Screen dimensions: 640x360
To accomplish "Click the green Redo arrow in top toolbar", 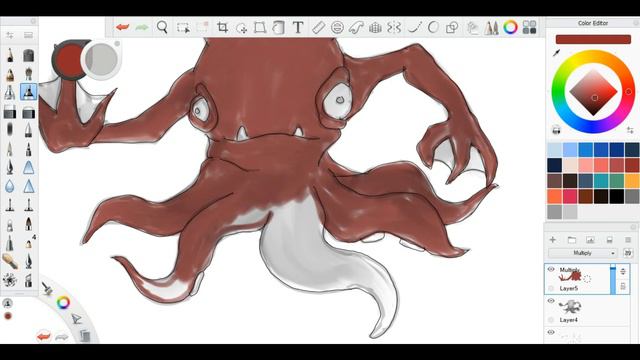I will point(142,27).
